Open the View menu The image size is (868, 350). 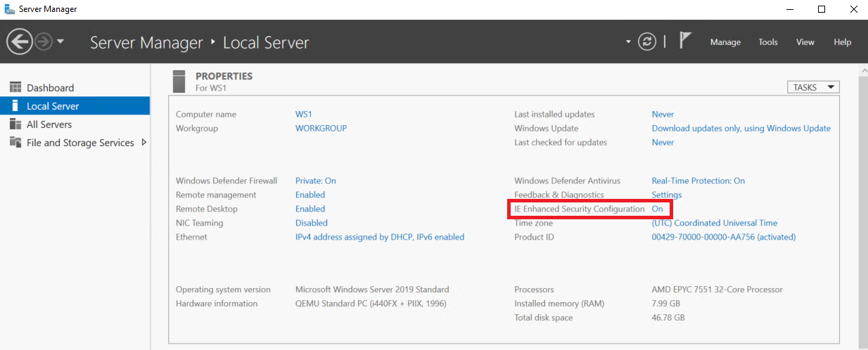click(805, 42)
